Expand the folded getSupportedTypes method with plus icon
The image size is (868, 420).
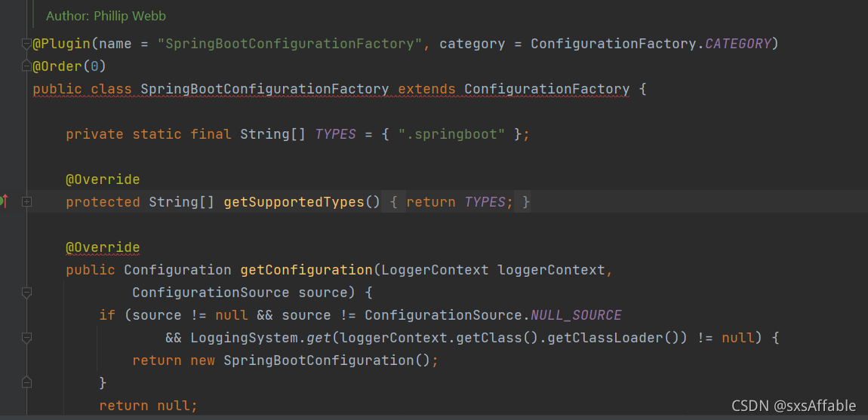26,203
